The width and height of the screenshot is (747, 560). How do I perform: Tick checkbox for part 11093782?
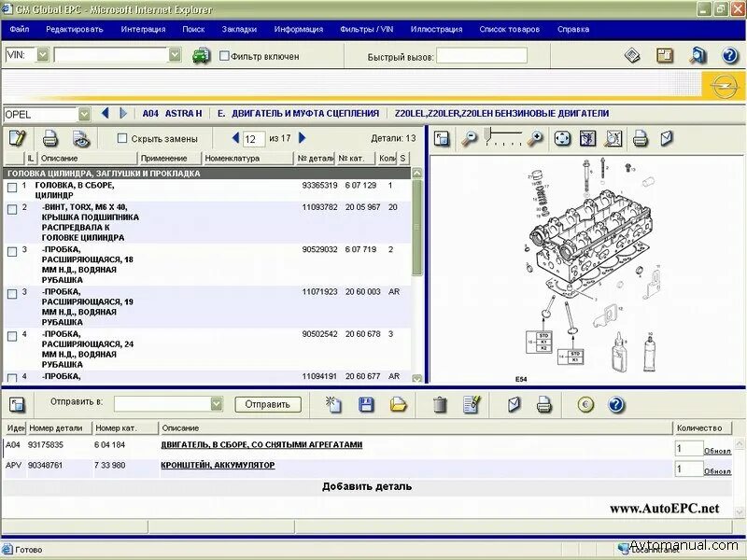coord(12,209)
